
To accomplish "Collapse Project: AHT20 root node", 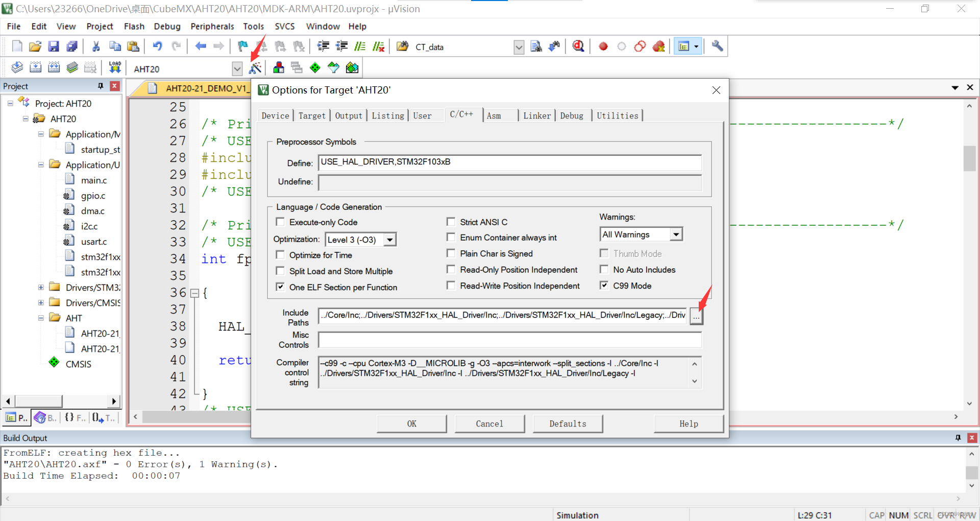I will (10, 103).
